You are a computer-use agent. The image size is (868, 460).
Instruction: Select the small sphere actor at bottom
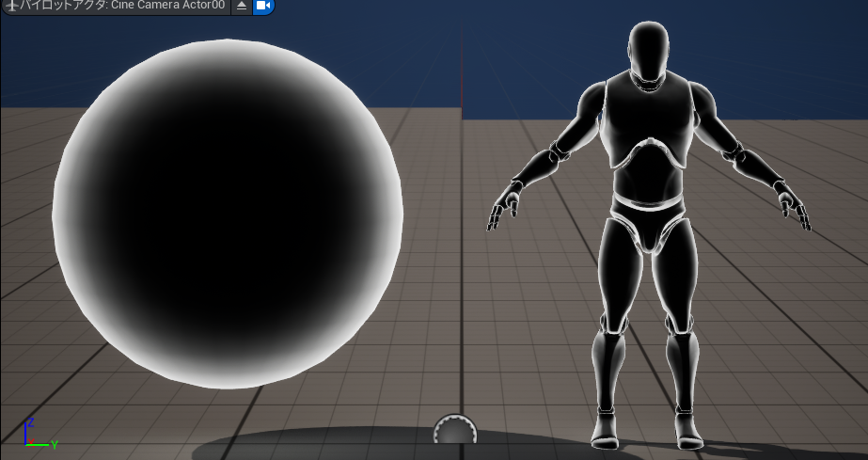(455, 429)
